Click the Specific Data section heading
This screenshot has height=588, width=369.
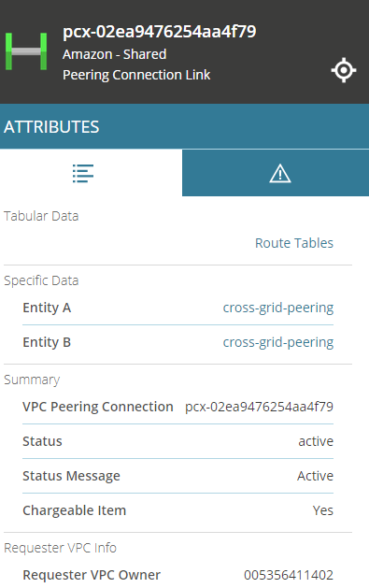pyautogui.click(x=41, y=280)
